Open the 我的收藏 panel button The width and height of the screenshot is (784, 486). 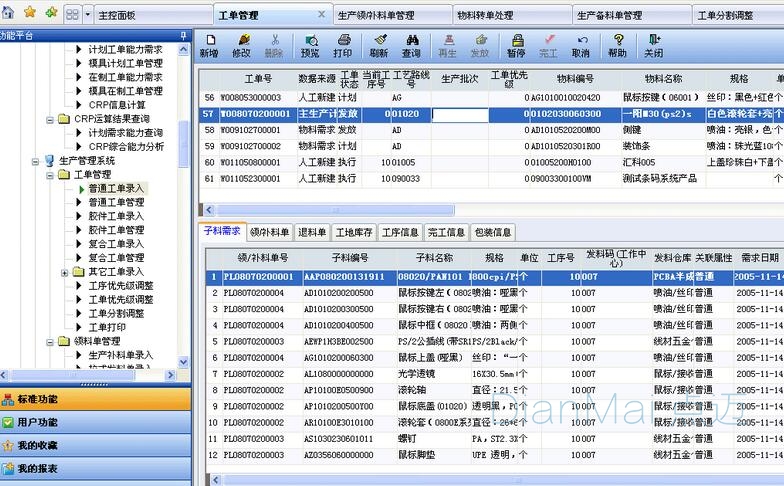[38, 445]
